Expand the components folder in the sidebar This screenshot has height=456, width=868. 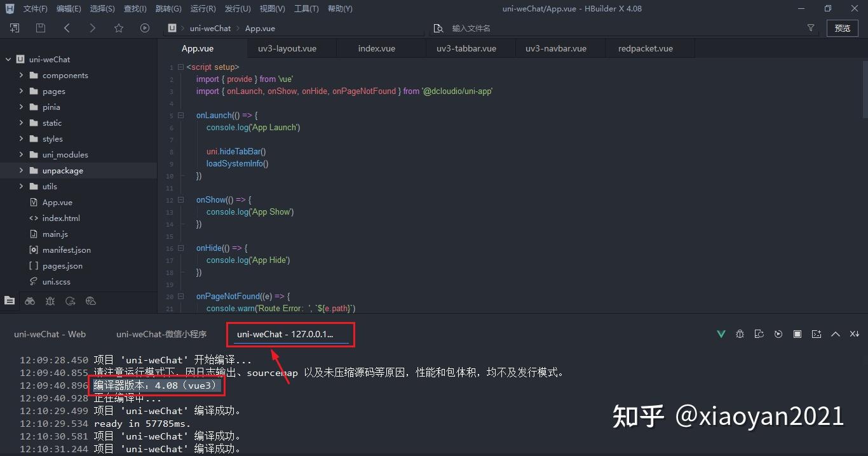click(x=21, y=75)
